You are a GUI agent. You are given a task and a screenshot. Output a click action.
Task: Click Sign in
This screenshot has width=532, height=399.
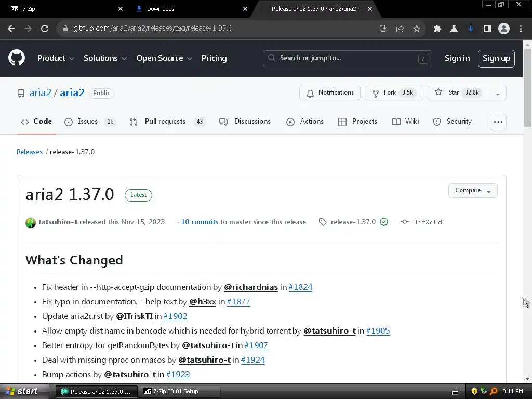457,58
